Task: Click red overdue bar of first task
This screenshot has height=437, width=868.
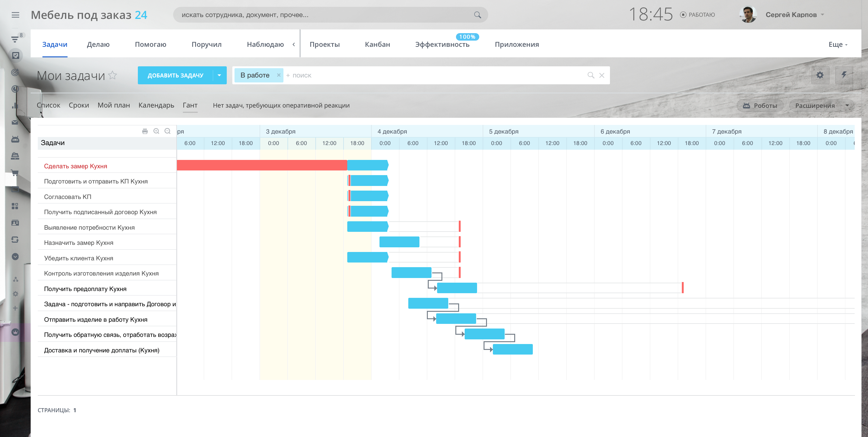Action: click(261, 165)
